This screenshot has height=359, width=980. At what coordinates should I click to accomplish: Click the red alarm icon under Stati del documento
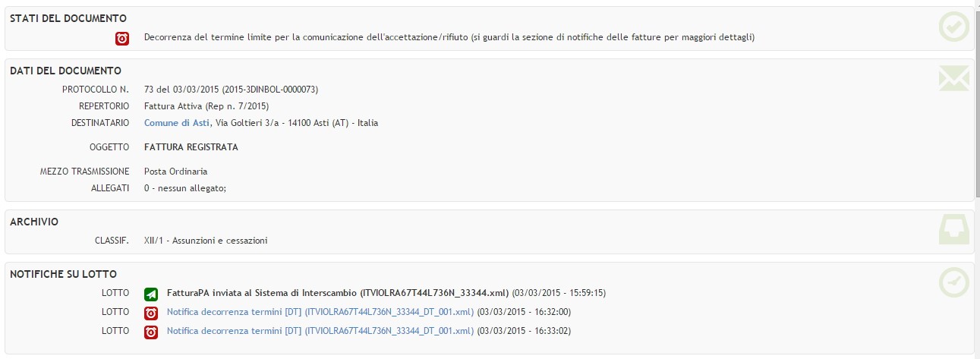(x=121, y=37)
